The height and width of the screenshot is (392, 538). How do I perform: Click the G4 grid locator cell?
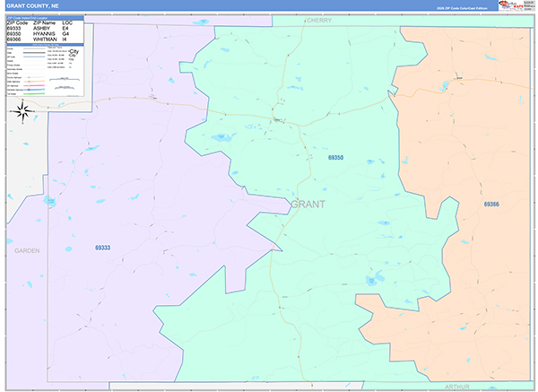click(65, 34)
